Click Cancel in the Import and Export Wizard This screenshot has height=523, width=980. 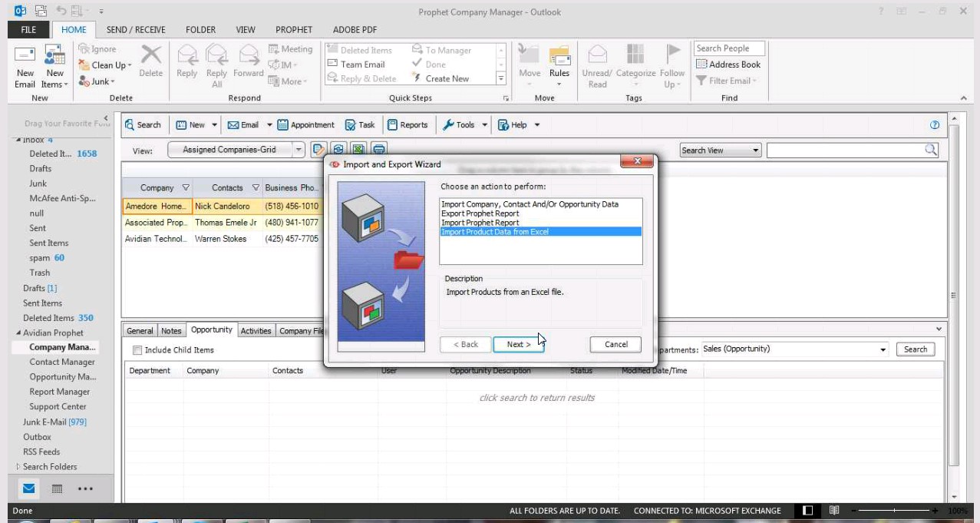coord(615,345)
